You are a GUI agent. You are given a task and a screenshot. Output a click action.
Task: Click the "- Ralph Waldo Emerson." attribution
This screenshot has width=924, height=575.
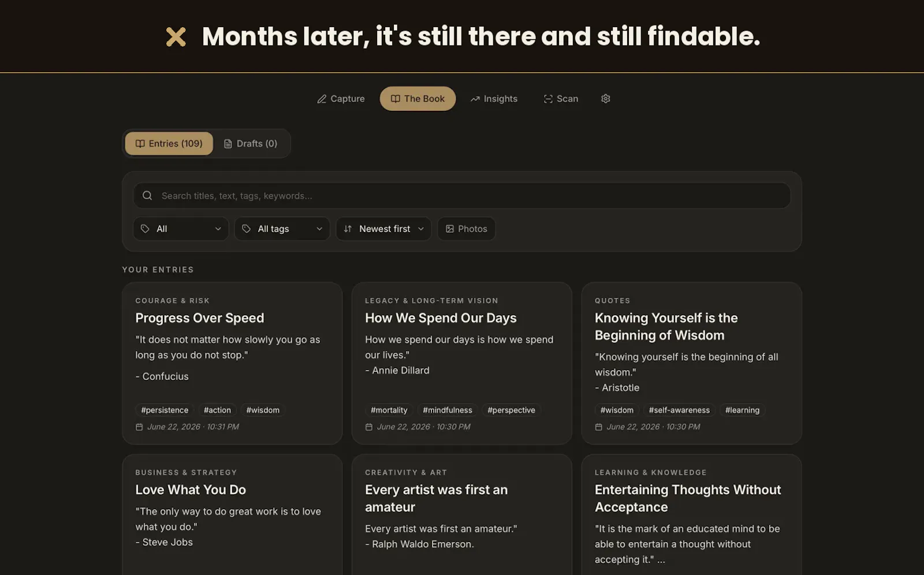419,544
